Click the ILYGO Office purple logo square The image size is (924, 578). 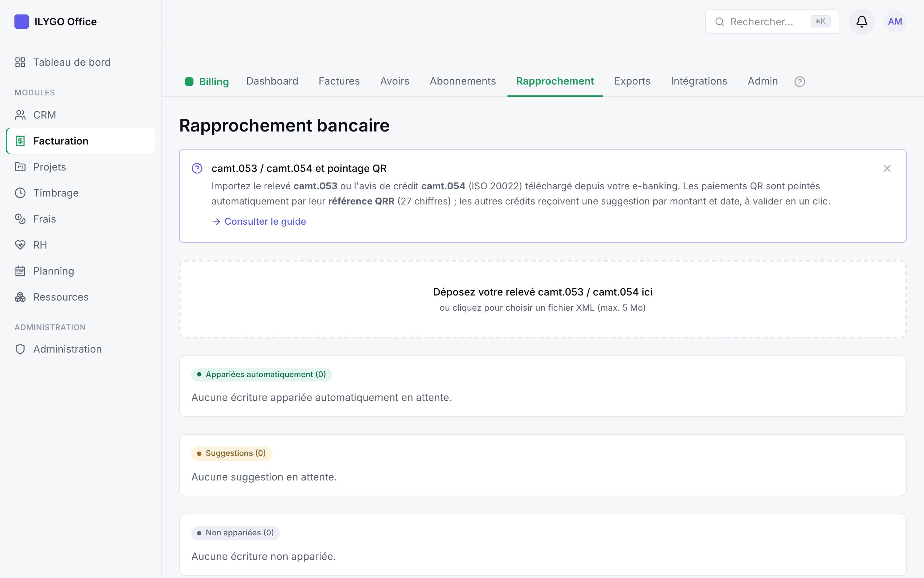(21, 22)
